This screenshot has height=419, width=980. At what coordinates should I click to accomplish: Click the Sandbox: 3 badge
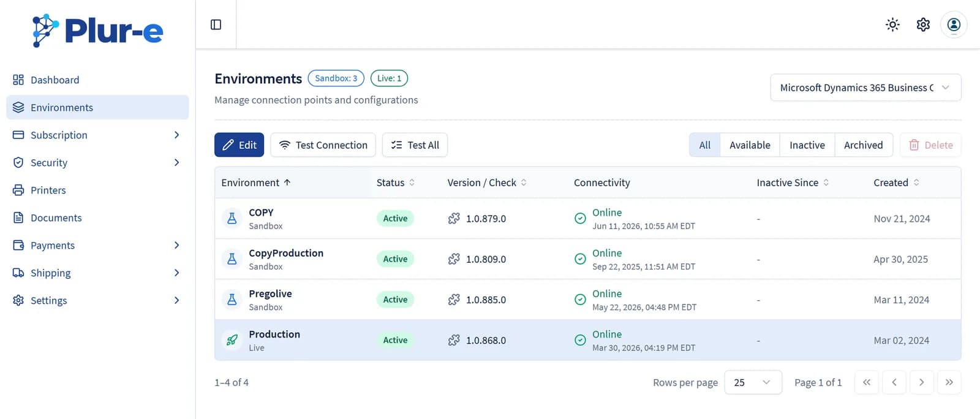point(336,78)
